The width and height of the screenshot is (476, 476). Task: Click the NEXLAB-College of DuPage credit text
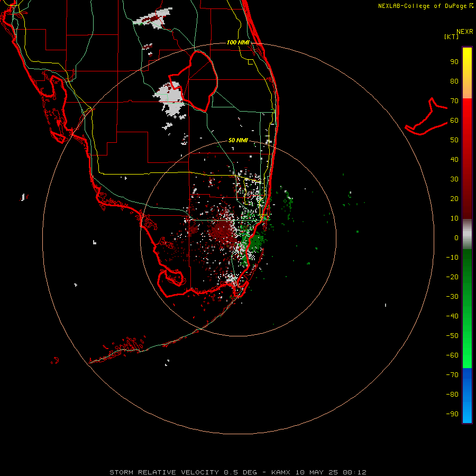425,6
